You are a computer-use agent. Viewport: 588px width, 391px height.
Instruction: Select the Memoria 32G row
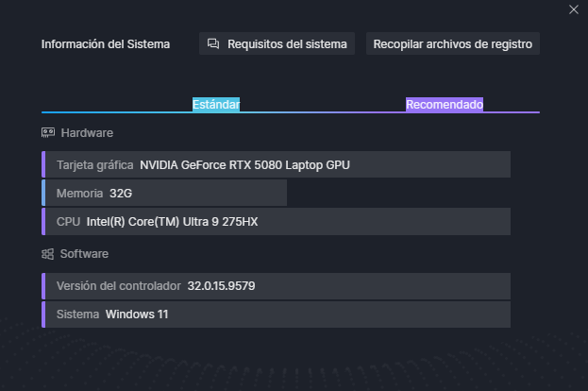click(x=165, y=193)
